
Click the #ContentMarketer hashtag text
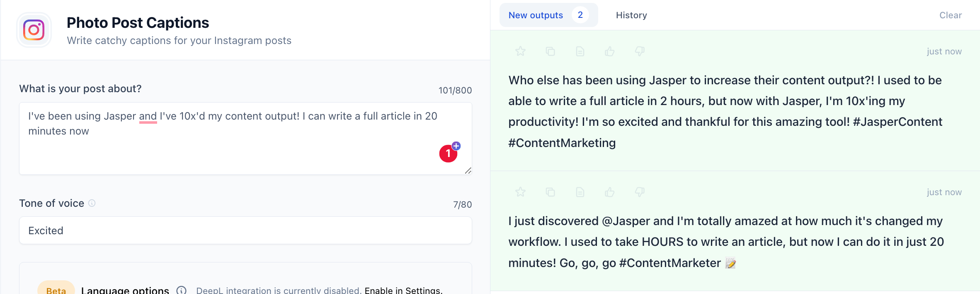(670, 263)
